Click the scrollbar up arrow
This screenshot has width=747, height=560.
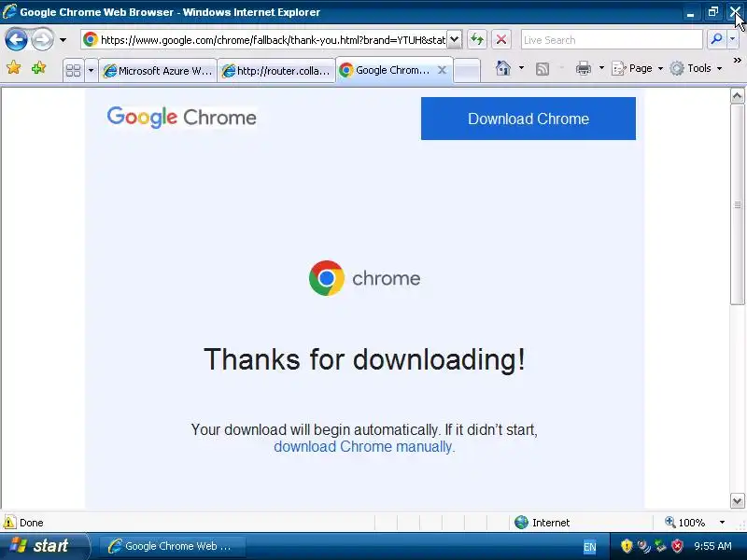click(x=737, y=96)
